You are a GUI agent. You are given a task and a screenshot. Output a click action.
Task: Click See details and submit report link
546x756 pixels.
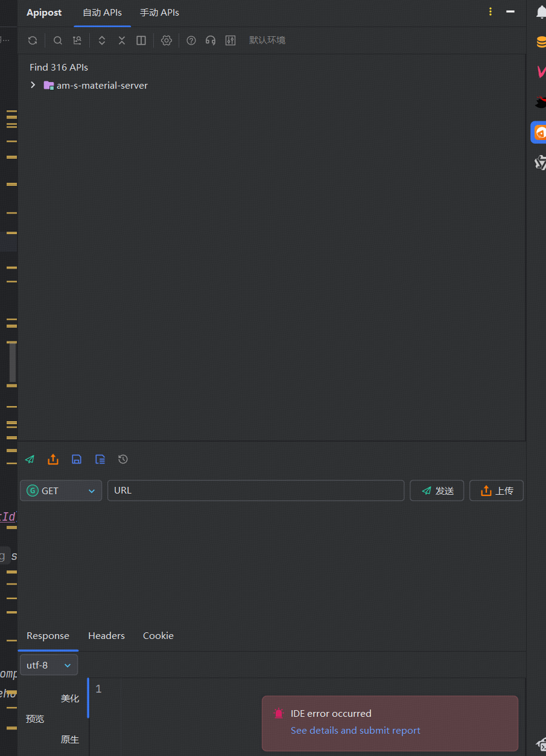(355, 730)
